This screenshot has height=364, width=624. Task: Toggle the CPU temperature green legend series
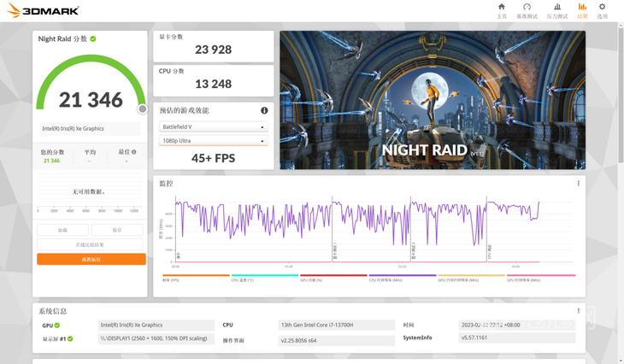(x=265, y=278)
